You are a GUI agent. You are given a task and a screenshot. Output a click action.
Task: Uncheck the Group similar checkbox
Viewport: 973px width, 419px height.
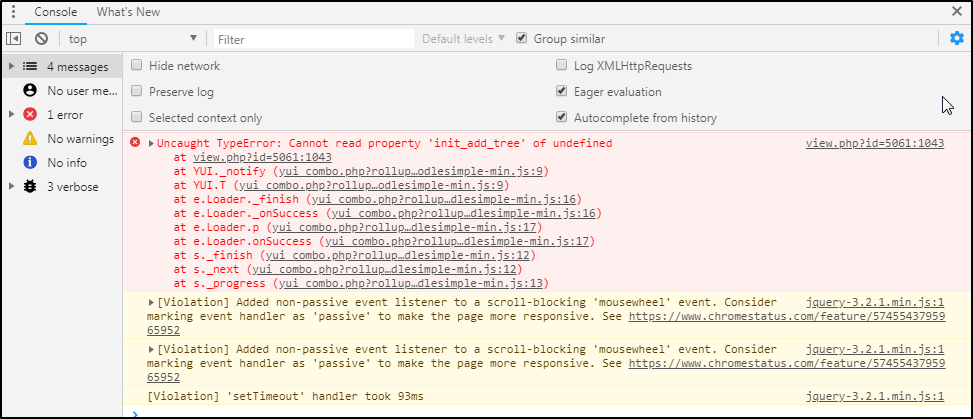pos(521,39)
